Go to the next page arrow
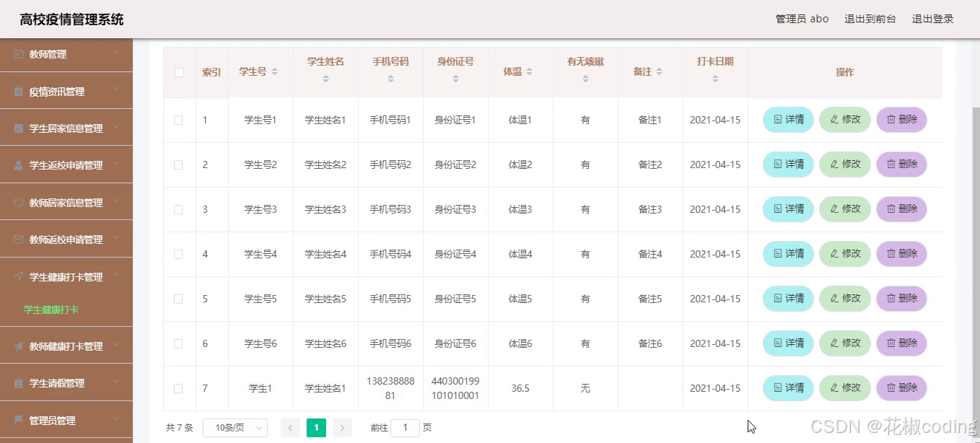 (x=342, y=428)
